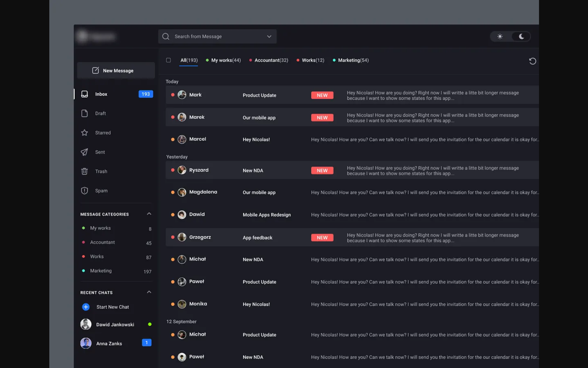Click Magdalena's avatar picture
The image size is (588, 368).
coord(182,192)
